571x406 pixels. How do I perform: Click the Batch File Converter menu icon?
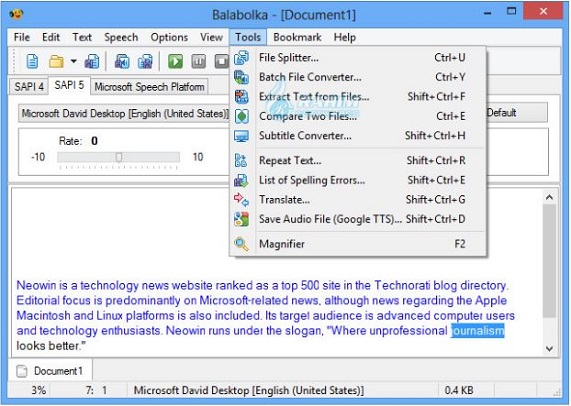(241, 77)
